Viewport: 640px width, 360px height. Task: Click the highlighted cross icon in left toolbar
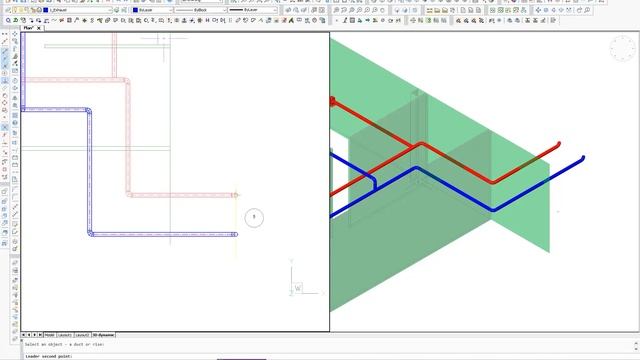tap(4, 128)
